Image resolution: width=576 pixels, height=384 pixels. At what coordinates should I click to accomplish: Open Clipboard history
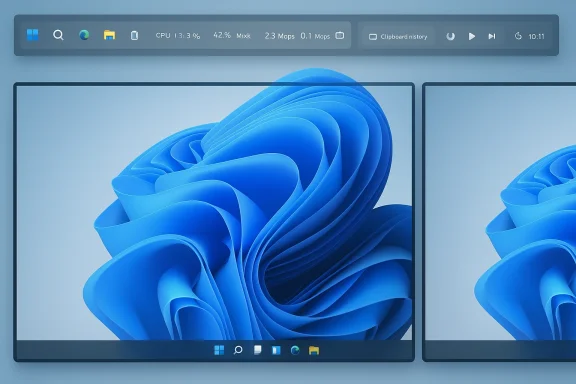398,36
